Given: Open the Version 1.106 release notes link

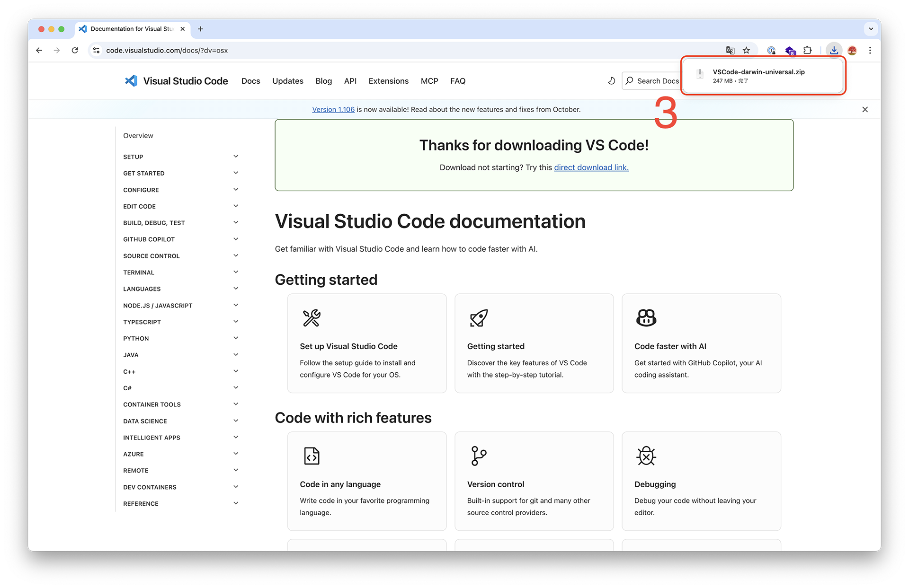Looking at the screenshot, I should pos(333,109).
